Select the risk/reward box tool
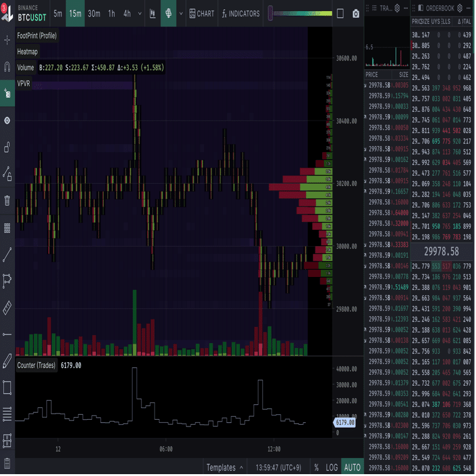476x476 pixels. [x=7, y=441]
